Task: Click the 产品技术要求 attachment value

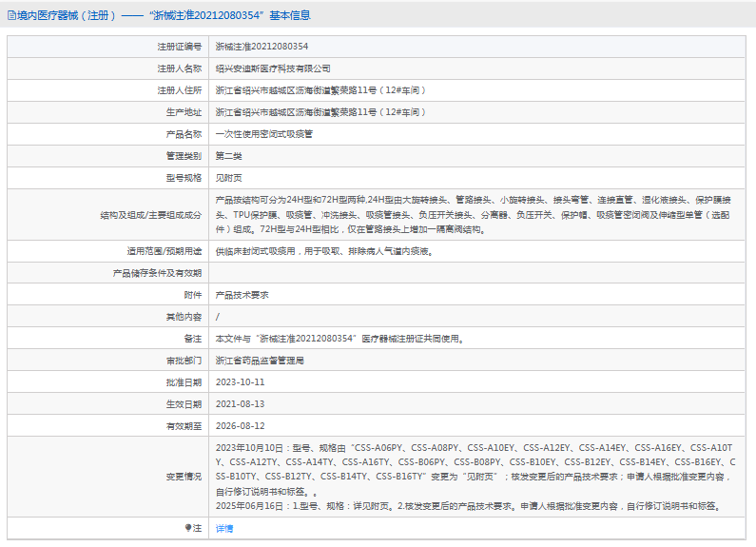Action: click(x=242, y=295)
